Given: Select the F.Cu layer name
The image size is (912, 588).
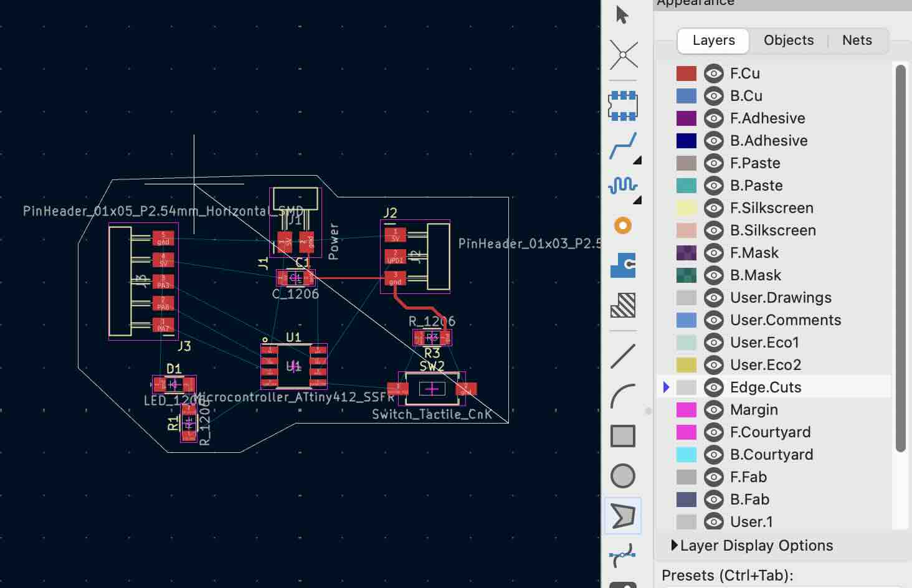Looking at the screenshot, I should coord(745,73).
